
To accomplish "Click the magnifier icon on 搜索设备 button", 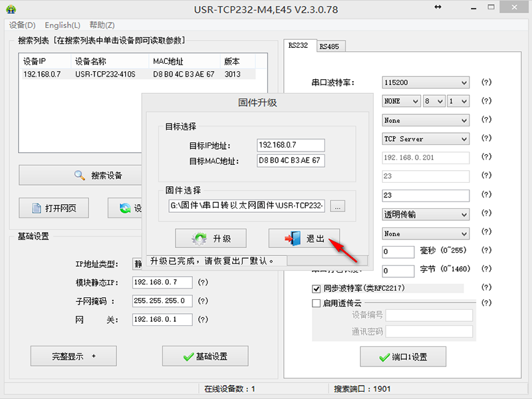I will (x=80, y=176).
